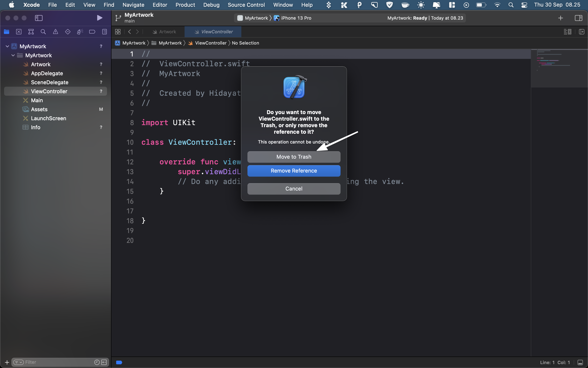Open Control Center in menu bar
588x368 pixels.
[524, 5]
